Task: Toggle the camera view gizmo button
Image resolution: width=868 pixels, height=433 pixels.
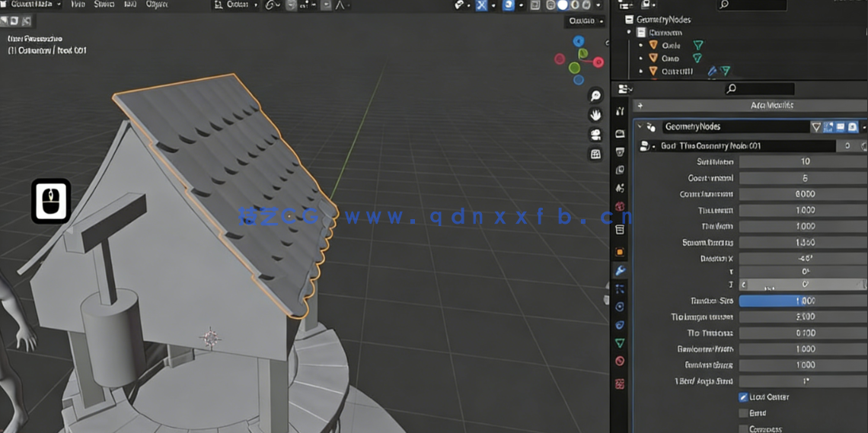Action: 595,135
